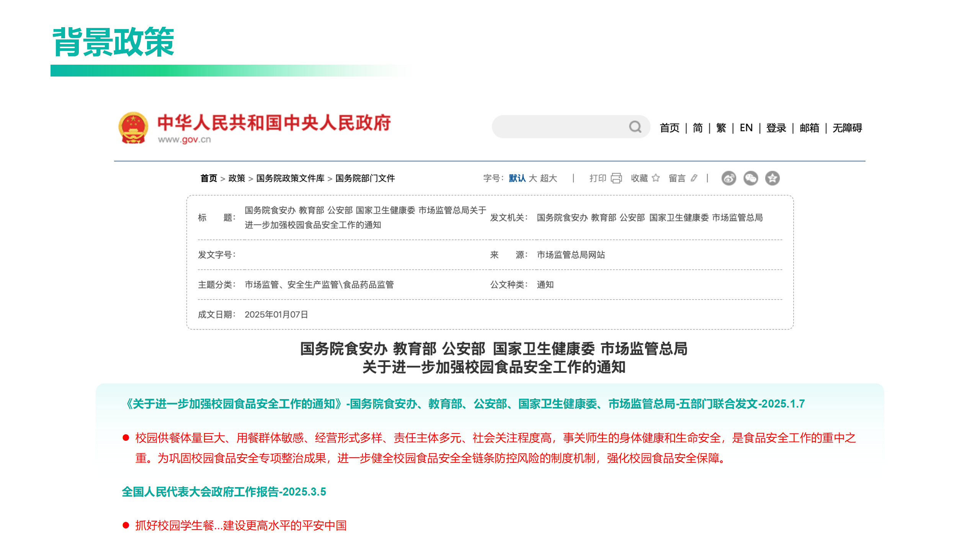Click the star icon beside 收藏
The image size is (980, 551).
[656, 178]
